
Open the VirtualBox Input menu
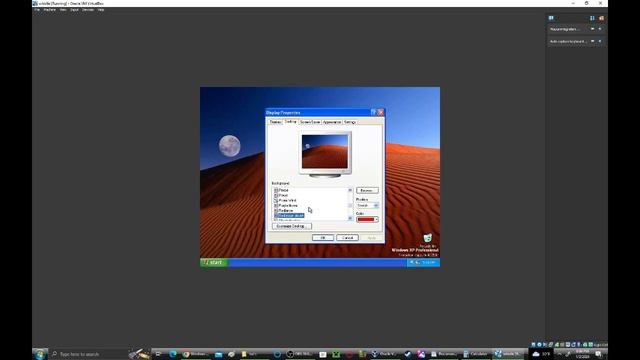pyautogui.click(x=74, y=9)
